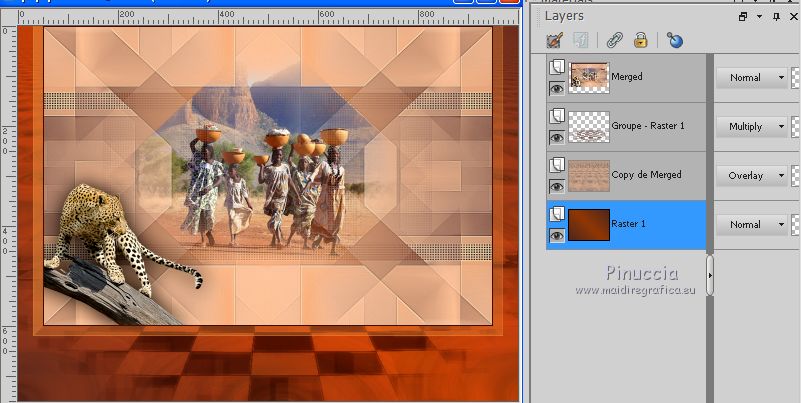Screen dimensions: 801x403
Task: Open the Overlay blend mode dropdown
Action: point(751,176)
